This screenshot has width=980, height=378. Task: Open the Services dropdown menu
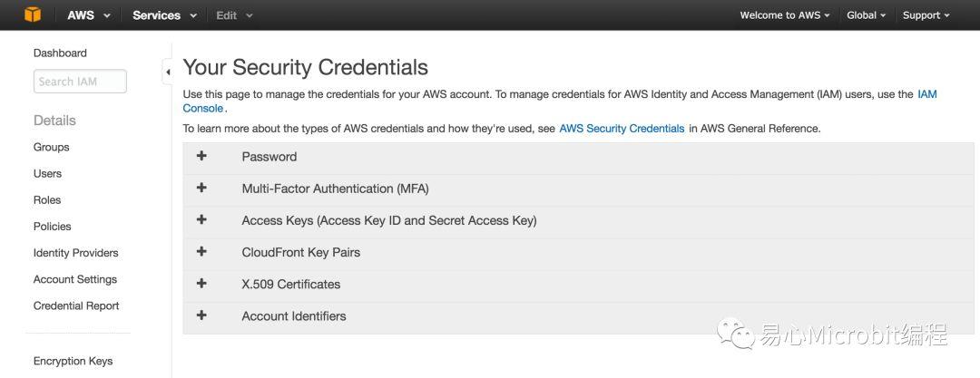pyautogui.click(x=164, y=15)
